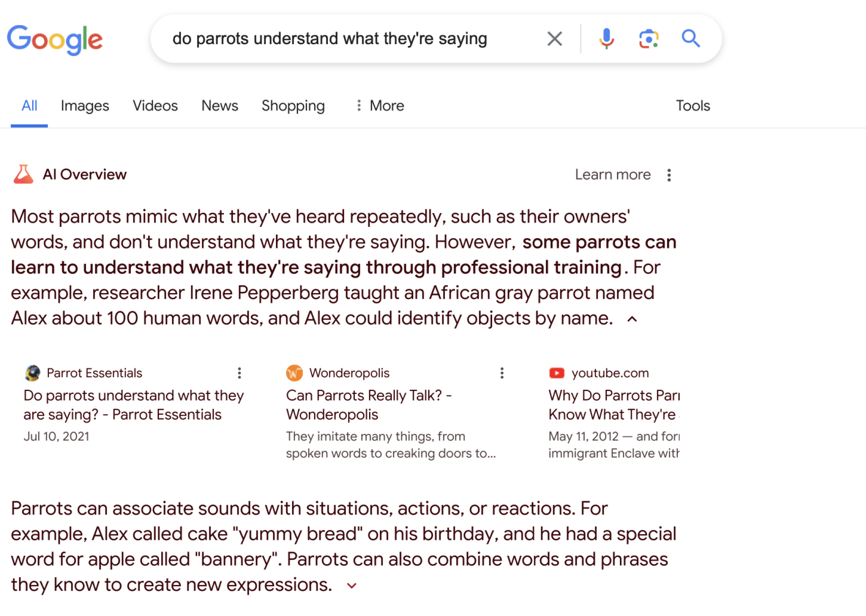Collapse the AI Overview with the up chevron
Screen dimensions: 866x616
[x=633, y=319]
